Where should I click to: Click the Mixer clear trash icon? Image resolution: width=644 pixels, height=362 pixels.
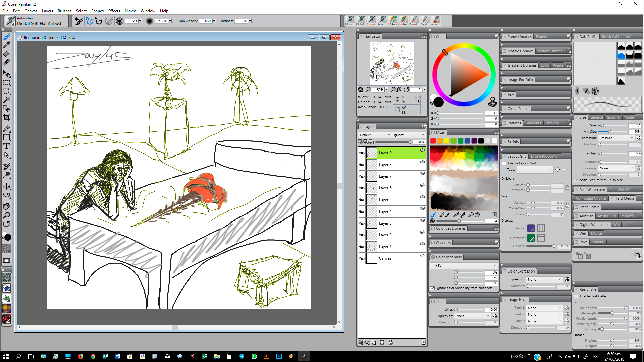click(x=494, y=215)
